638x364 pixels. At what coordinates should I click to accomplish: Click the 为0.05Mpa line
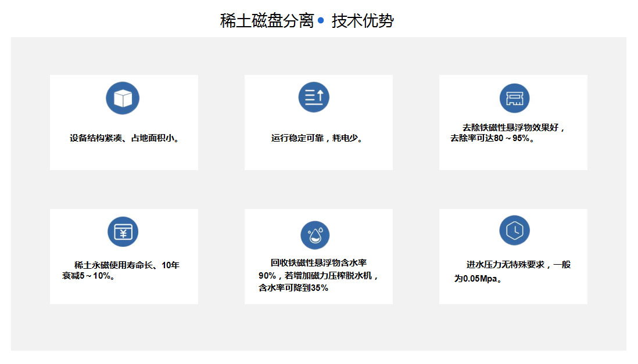click(478, 279)
